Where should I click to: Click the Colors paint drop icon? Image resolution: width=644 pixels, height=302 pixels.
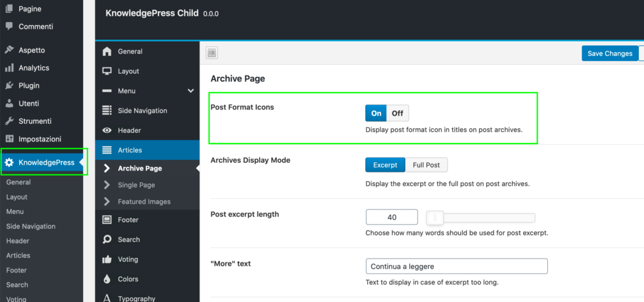click(x=107, y=279)
